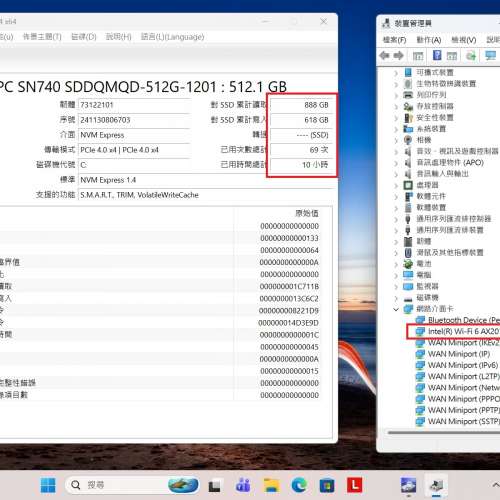Expand the 監視器 monitors category
Viewport: 500px width, 500px height.
(396, 286)
